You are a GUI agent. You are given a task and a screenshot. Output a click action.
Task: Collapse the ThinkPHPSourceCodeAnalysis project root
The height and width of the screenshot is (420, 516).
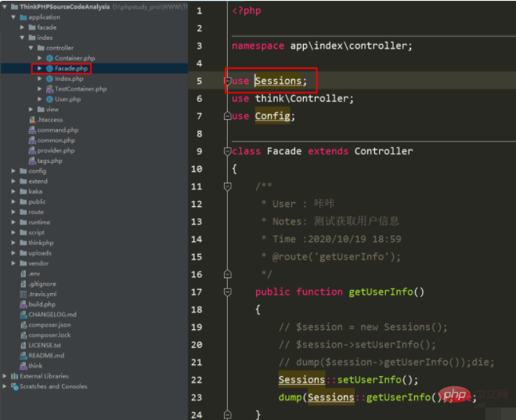pyautogui.click(x=5, y=6)
